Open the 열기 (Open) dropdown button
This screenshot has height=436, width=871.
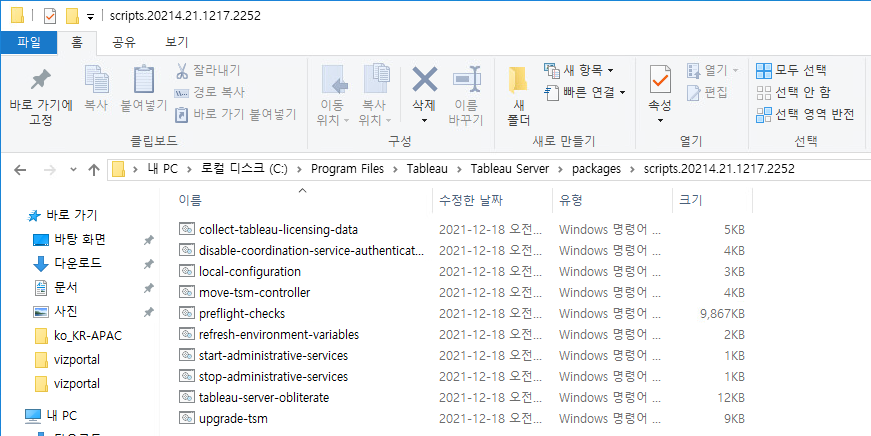[x=713, y=71]
